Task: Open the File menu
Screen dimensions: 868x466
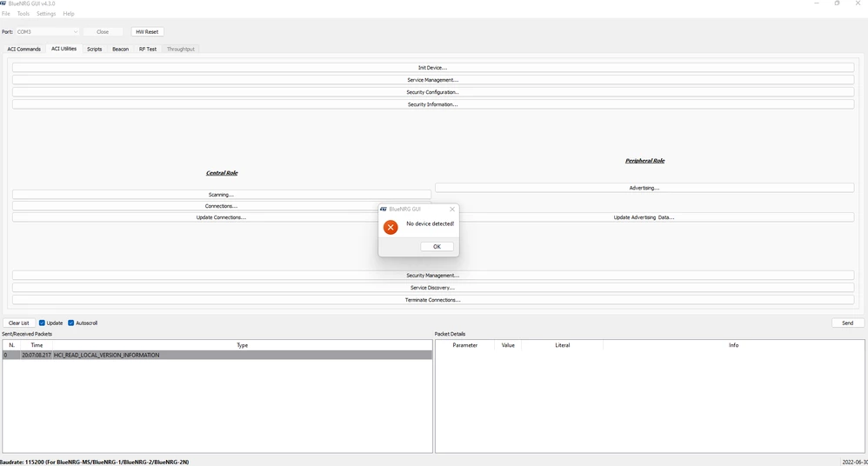Action: click(x=6, y=14)
